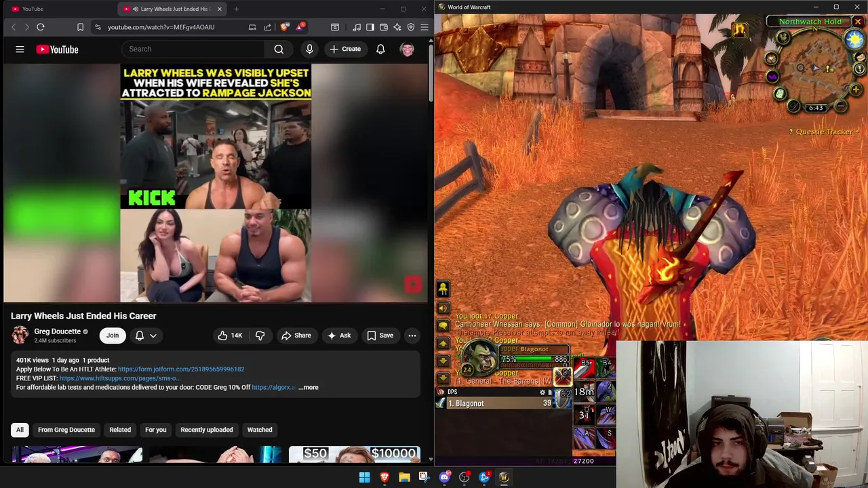The height and width of the screenshot is (488, 868).
Task: Open Discord from the taskbar
Action: [444, 477]
